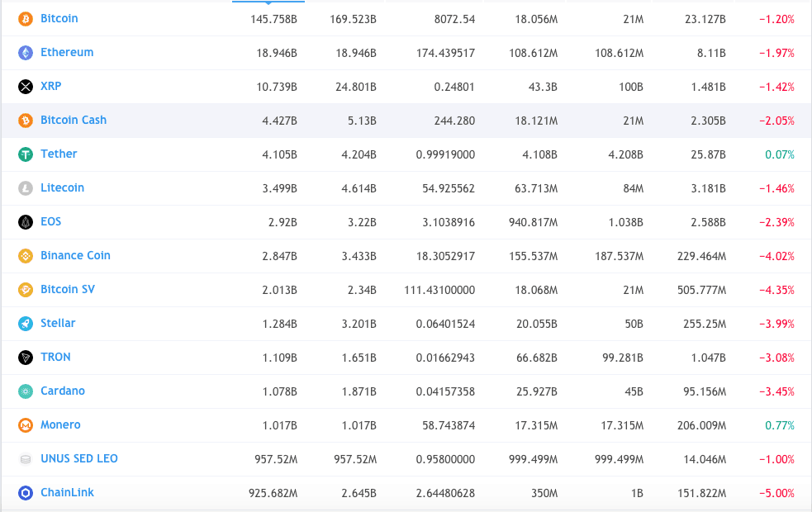Open the Bitcoin Cash link
The height and width of the screenshot is (512, 812).
[74, 120]
